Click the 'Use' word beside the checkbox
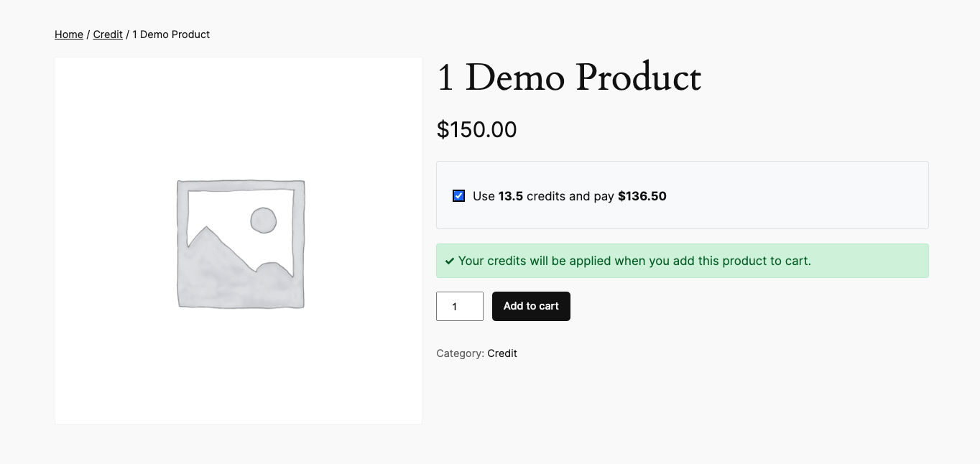 click(x=484, y=196)
